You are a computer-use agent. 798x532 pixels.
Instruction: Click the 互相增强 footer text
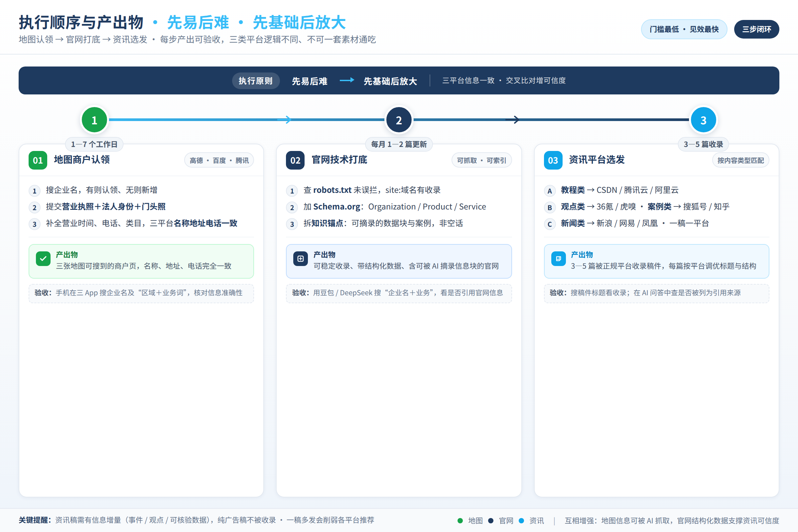point(672,520)
